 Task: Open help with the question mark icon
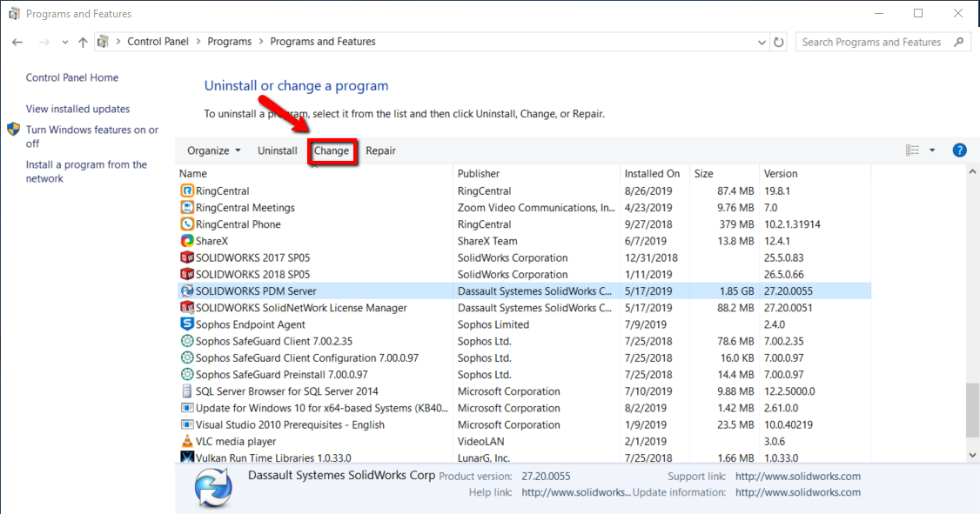959,150
